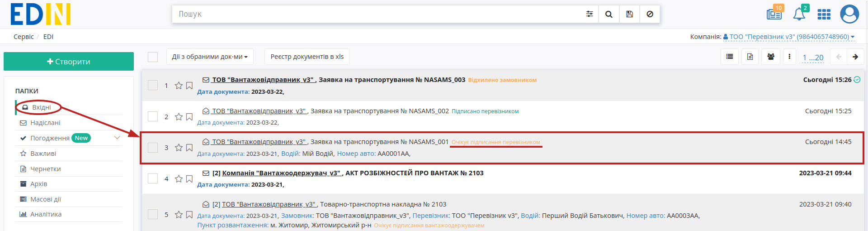Star the Товарно-транспортна накладна № 2103 row

pos(179,215)
